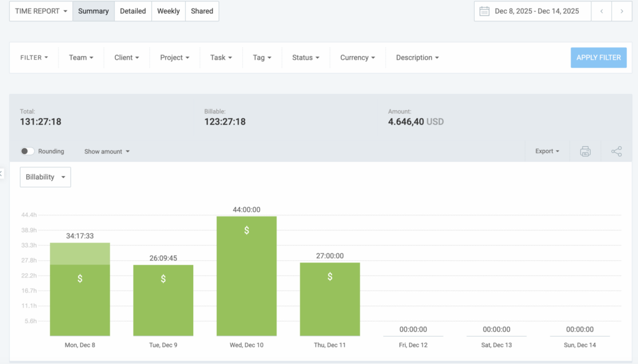Click the light green non-billable segment on Mon, Dec 8

pos(80,254)
